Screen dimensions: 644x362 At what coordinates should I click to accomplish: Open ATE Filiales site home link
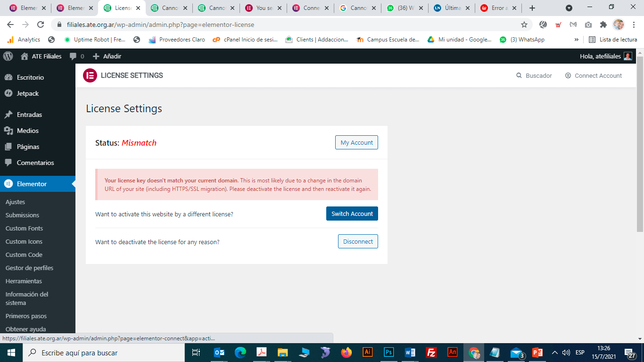tap(41, 56)
